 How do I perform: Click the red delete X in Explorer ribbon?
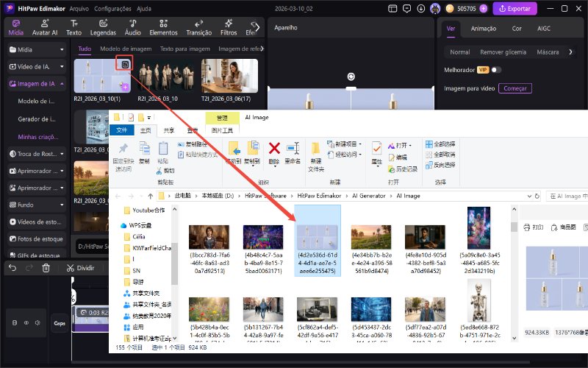tap(274, 149)
